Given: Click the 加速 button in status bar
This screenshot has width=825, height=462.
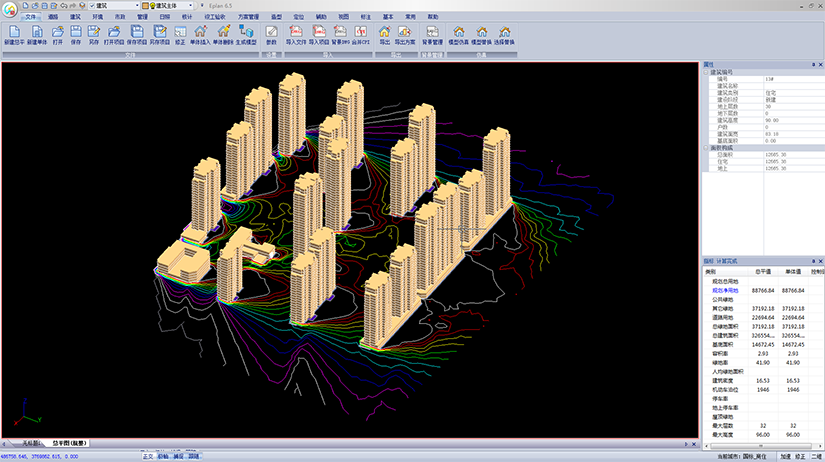Looking at the screenshot, I should coord(785,456).
